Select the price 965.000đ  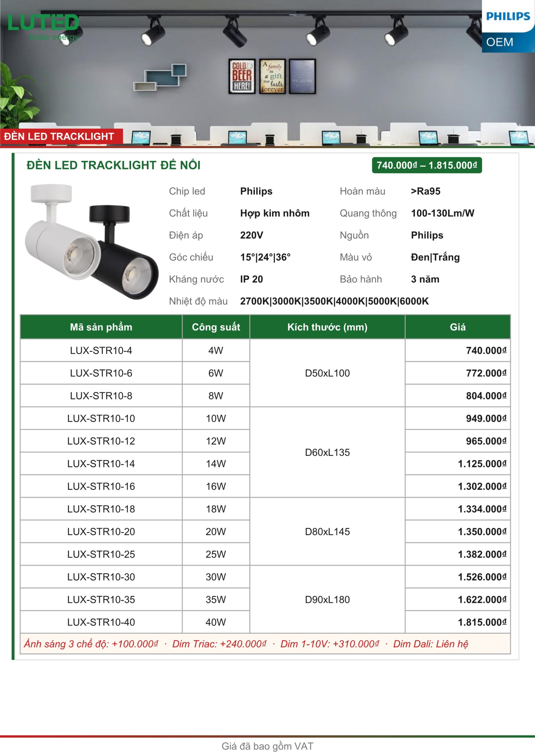click(x=486, y=441)
